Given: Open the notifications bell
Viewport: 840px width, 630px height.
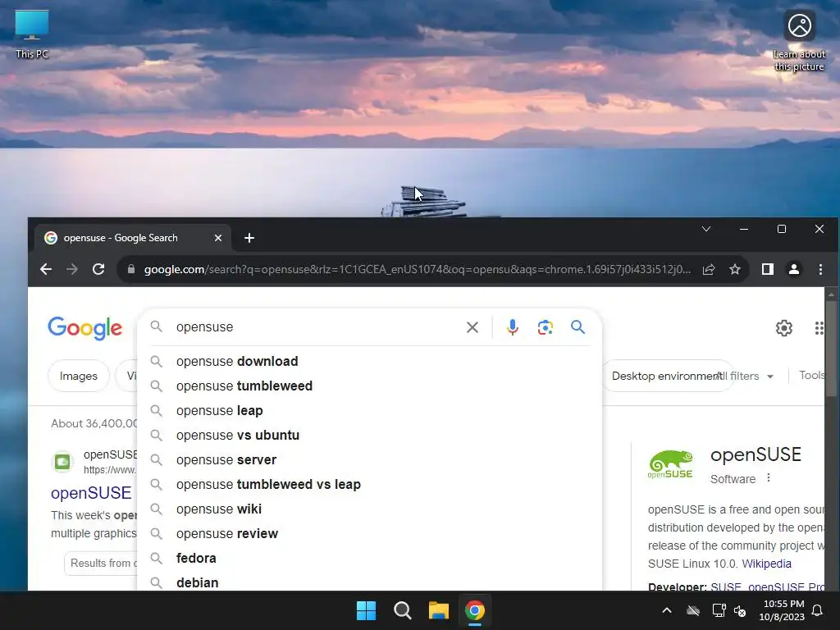Looking at the screenshot, I should [x=818, y=610].
